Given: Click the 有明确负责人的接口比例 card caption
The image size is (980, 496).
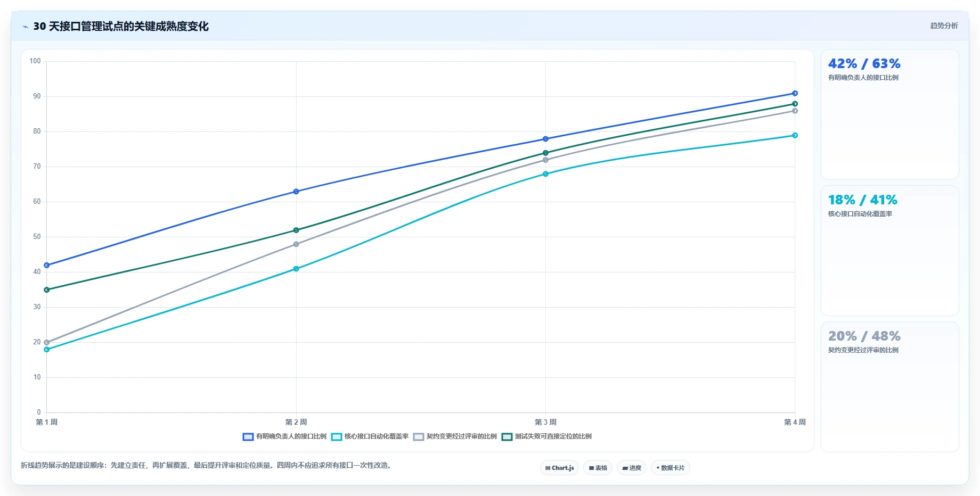Looking at the screenshot, I should coord(863,78).
